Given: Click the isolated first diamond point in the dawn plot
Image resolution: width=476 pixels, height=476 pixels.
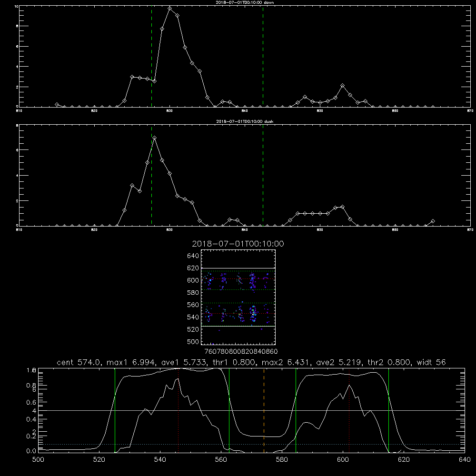Looking at the screenshot, I should point(57,104).
